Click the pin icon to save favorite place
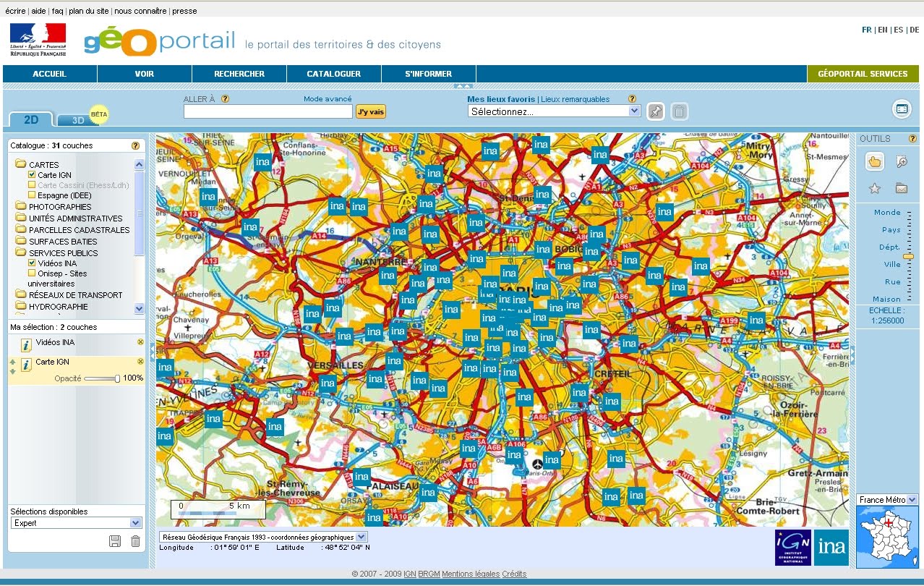This screenshot has height=586, width=924. pyautogui.click(x=655, y=111)
